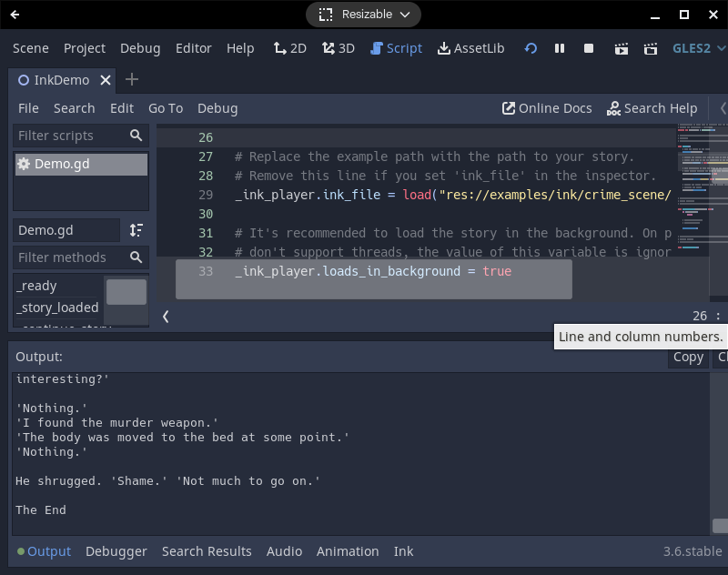Open the Project menu
The width and height of the screenshot is (728, 575).
(85, 48)
